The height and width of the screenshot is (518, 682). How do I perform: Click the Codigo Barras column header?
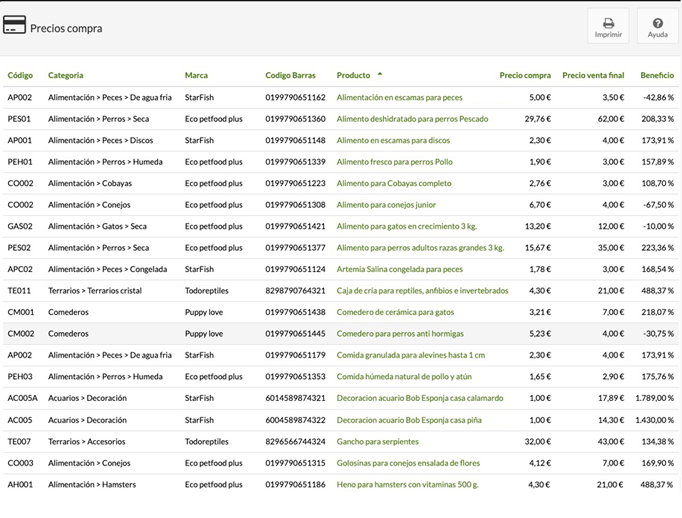[290, 75]
